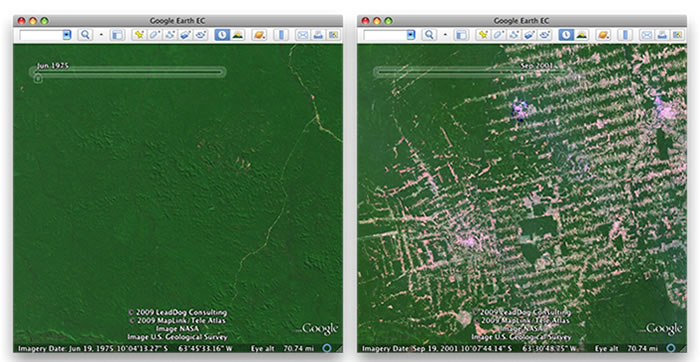Add path tool in the 1975 window
The height and width of the screenshot is (362, 700).
(170, 35)
